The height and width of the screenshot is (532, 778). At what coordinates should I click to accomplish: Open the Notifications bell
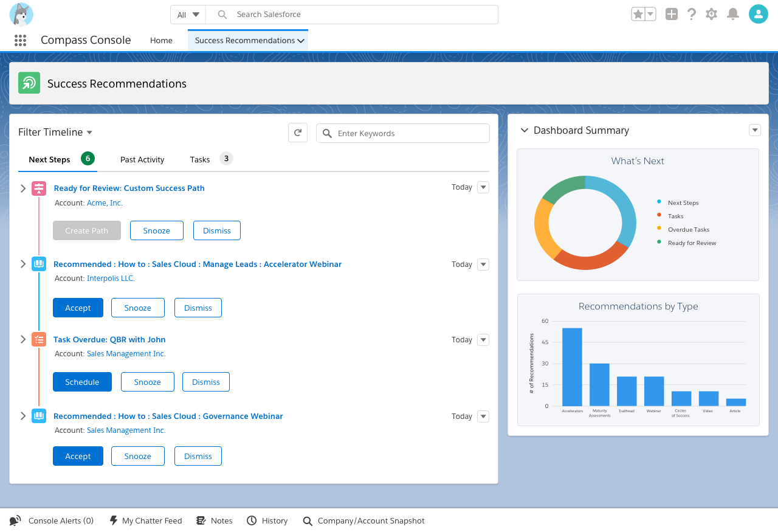pos(733,14)
